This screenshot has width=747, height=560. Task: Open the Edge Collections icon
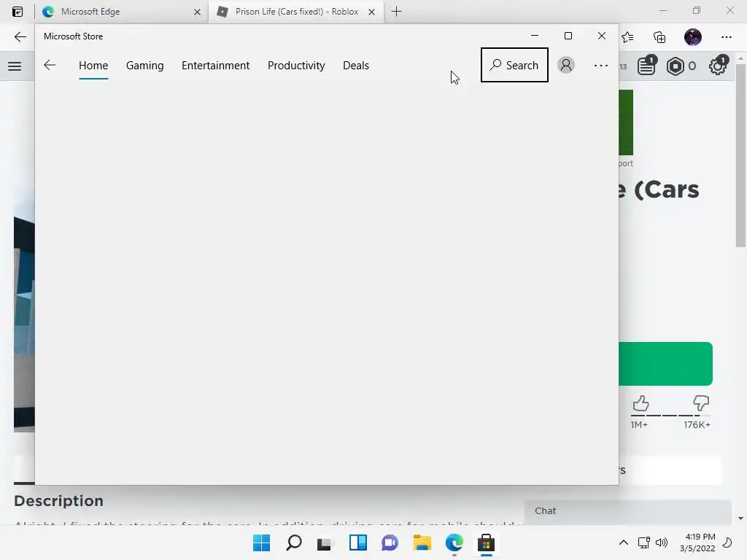(x=659, y=37)
